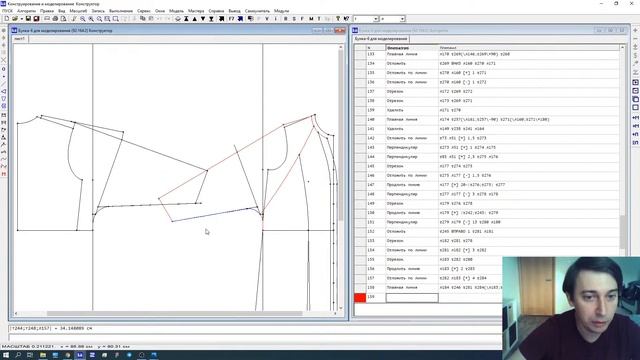Click the Open file folder icon
The image size is (640, 360).
[x=15, y=19]
